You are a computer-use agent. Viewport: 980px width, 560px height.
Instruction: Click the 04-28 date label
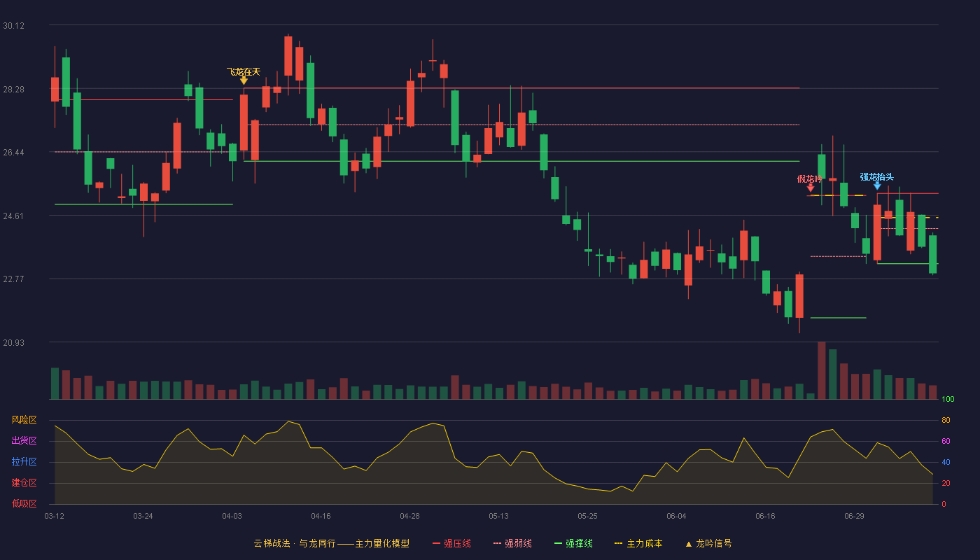(x=409, y=516)
